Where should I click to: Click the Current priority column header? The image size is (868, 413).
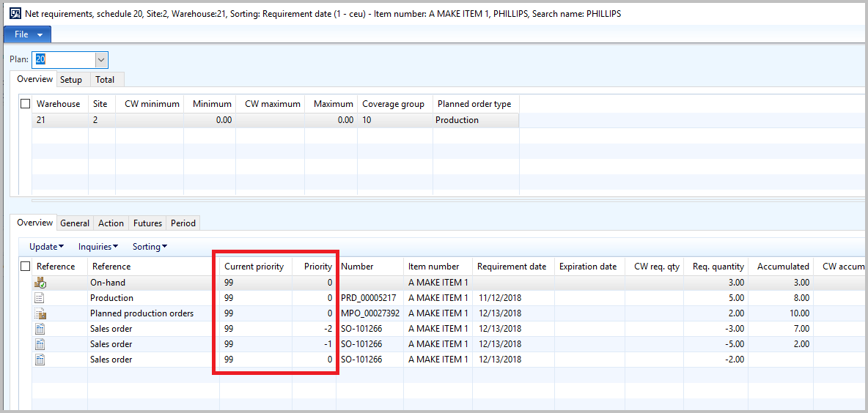[x=256, y=267]
